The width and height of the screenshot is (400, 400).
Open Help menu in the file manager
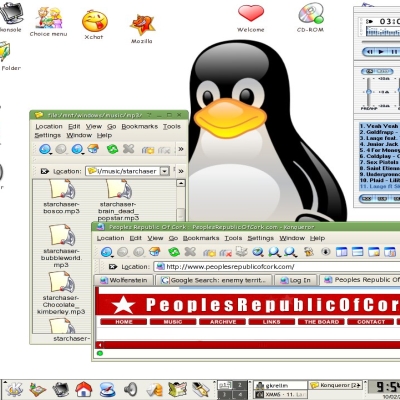[x=104, y=135]
